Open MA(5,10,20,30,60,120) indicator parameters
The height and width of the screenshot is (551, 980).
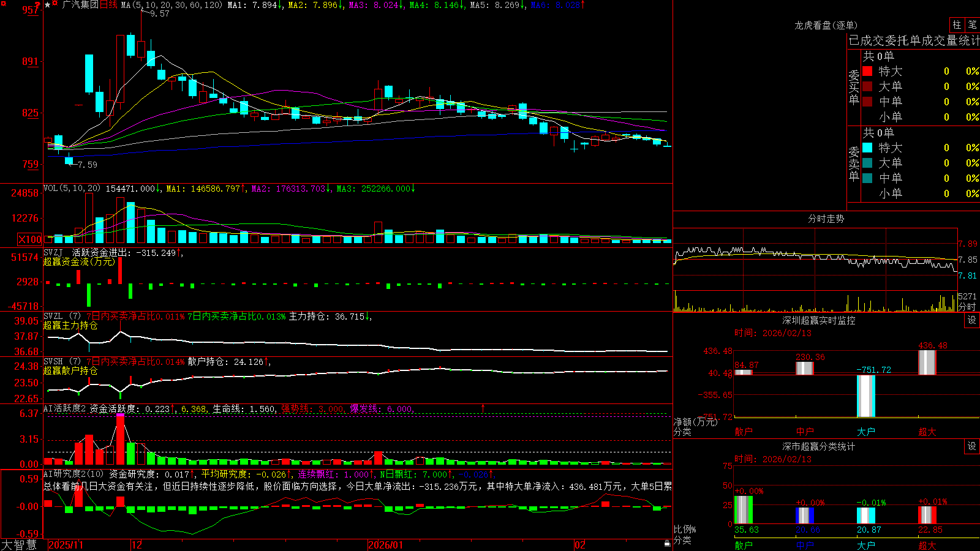point(171,5)
